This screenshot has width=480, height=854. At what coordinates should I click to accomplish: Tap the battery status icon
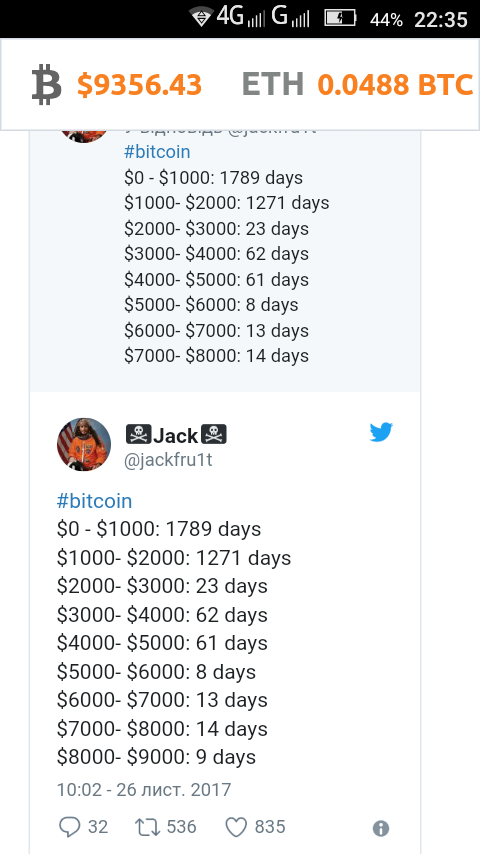(340, 18)
